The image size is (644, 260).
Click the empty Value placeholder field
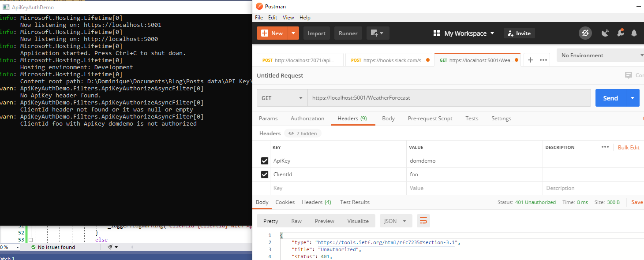point(474,188)
